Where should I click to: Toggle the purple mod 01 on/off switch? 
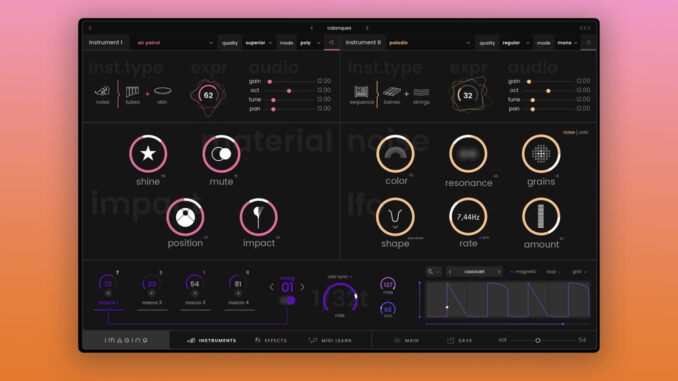pyautogui.click(x=288, y=300)
